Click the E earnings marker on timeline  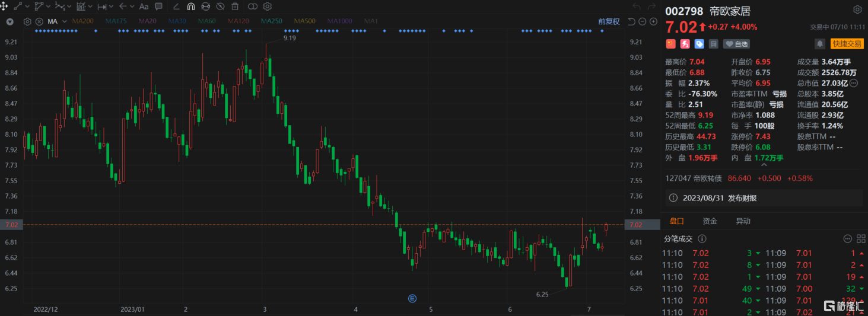[412, 298]
